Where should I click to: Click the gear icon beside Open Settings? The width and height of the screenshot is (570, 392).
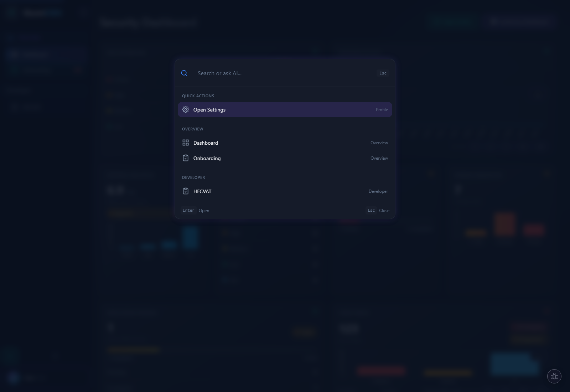[186, 109]
